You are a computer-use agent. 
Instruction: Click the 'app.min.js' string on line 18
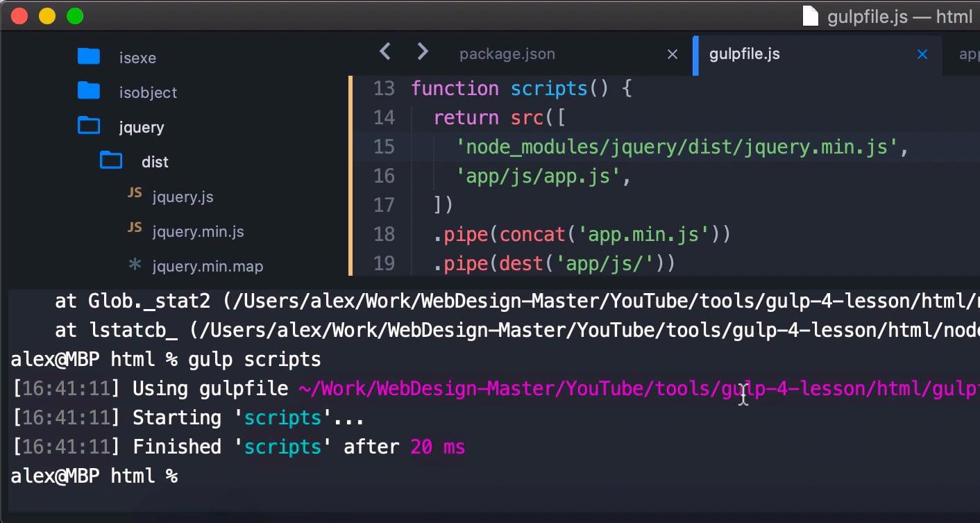pos(644,235)
